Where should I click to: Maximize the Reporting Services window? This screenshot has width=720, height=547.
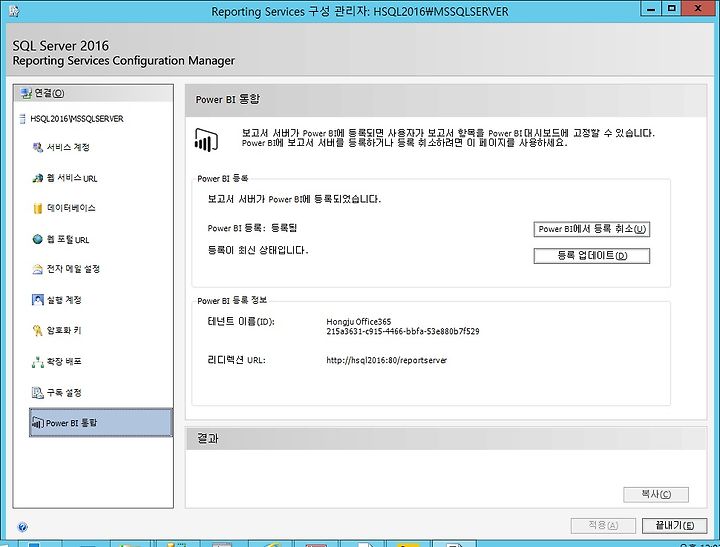[x=672, y=9]
